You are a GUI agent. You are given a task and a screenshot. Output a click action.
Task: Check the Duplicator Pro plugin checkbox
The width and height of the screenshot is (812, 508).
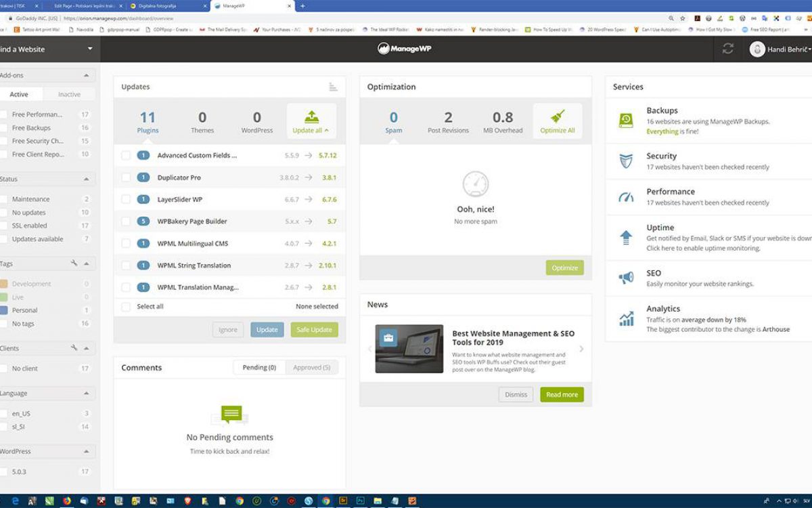click(x=126, y=177)
